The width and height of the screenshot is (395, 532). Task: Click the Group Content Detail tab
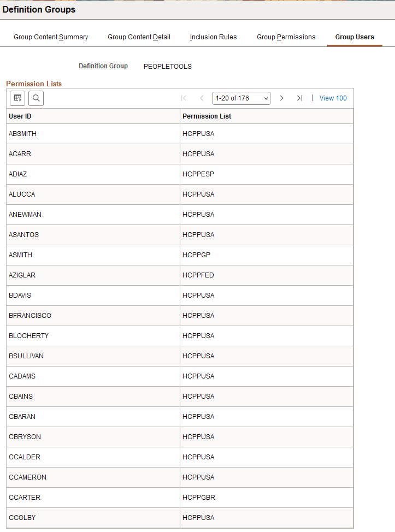point(139,37)
